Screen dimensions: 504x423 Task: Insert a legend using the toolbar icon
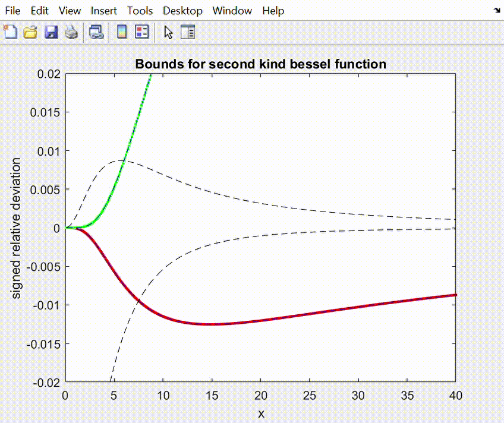coord(142,32)
